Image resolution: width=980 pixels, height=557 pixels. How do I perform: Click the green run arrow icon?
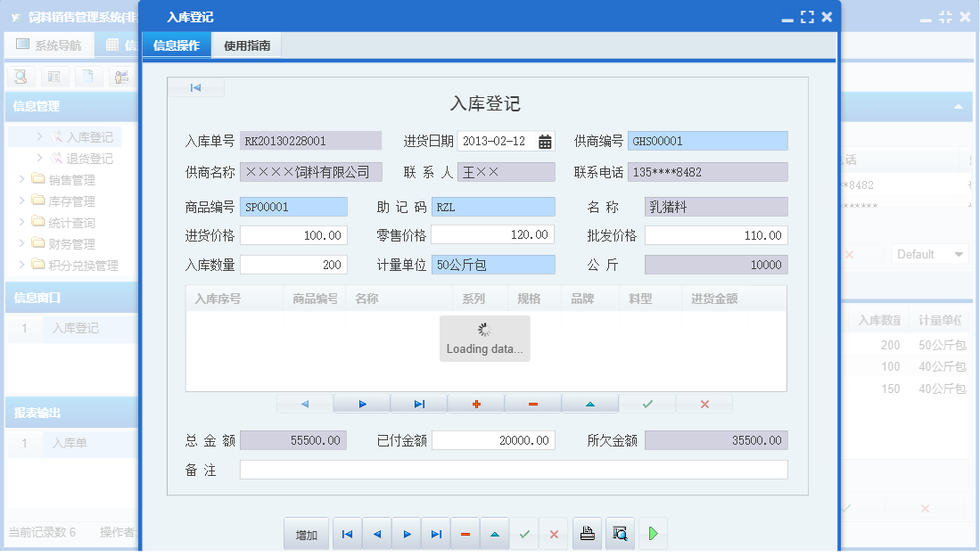[x=653, y=533]
